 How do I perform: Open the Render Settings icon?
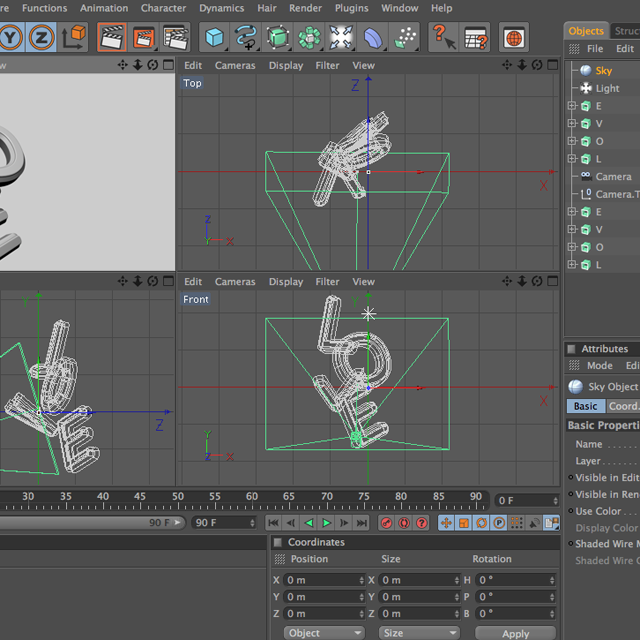(x=176, y=38)
